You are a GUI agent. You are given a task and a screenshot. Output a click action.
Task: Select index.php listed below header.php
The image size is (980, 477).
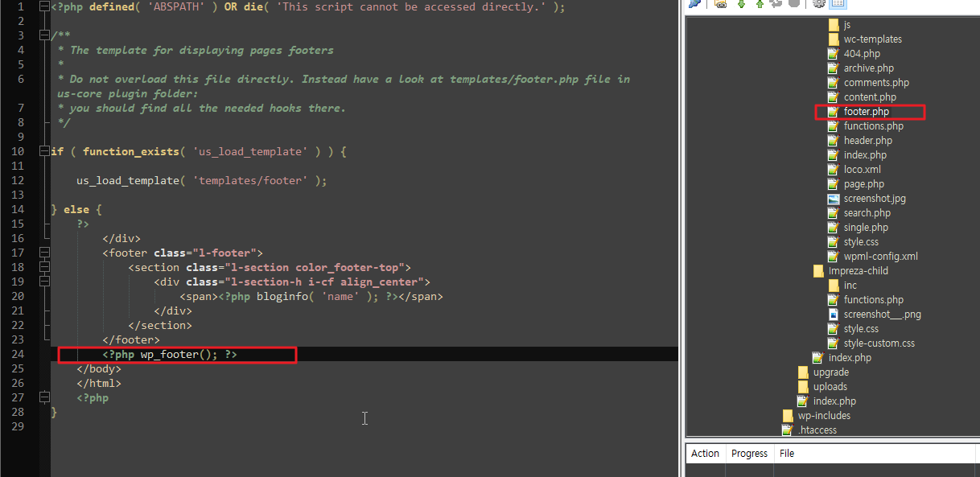click(865, 154)
